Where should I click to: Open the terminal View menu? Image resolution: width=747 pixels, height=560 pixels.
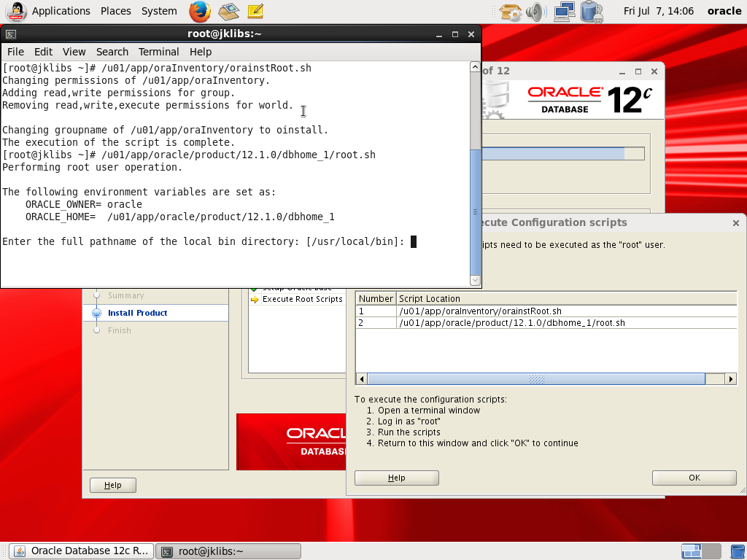coord(74,52)
